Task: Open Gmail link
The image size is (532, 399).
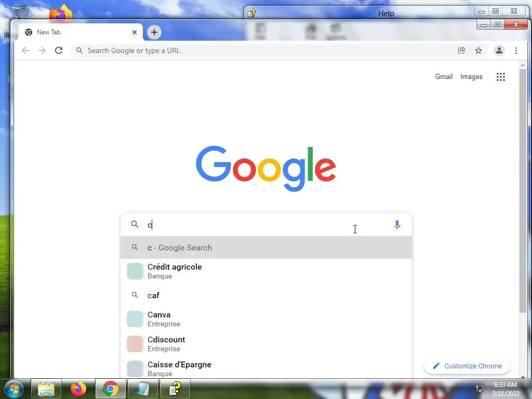Action: pyautogui.click(x=444, y=77)
